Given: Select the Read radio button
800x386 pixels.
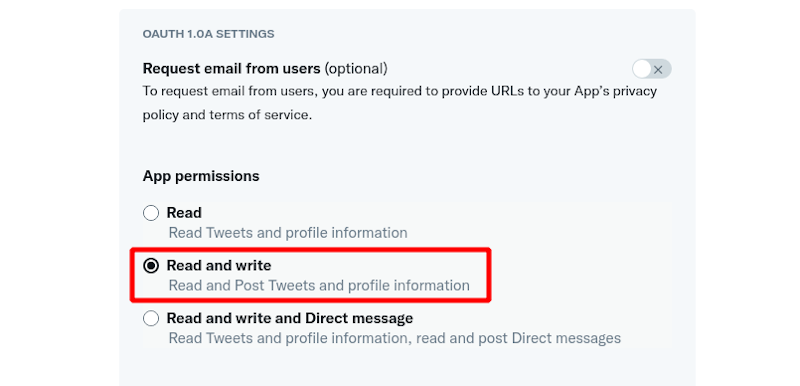Looking at the screenshot, I should point(151,213).
